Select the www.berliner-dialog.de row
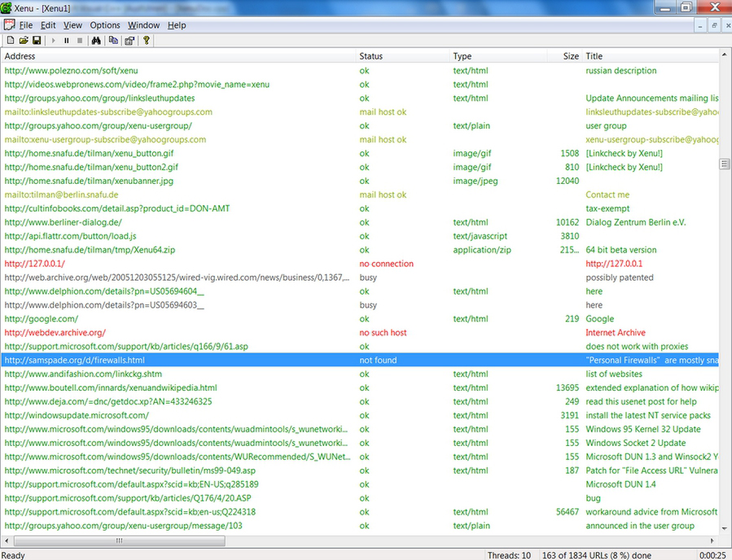Viewport: 732px width, 560px height. click(x=360, y=222)
